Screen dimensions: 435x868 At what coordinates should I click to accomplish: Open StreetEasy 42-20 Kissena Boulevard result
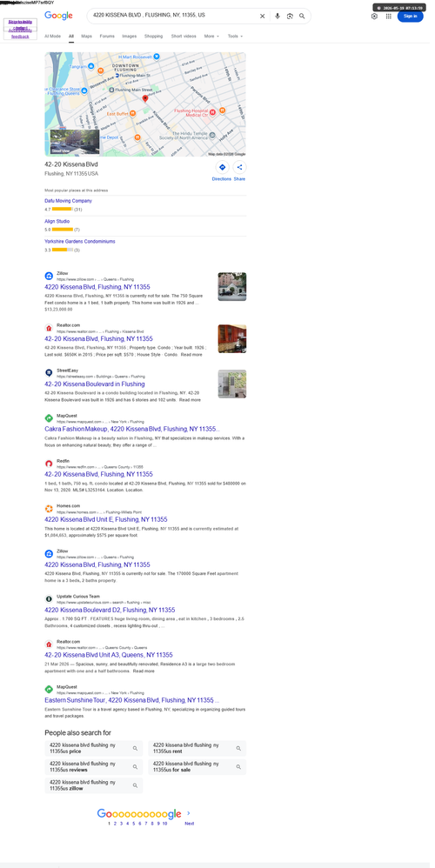point(95,384)
